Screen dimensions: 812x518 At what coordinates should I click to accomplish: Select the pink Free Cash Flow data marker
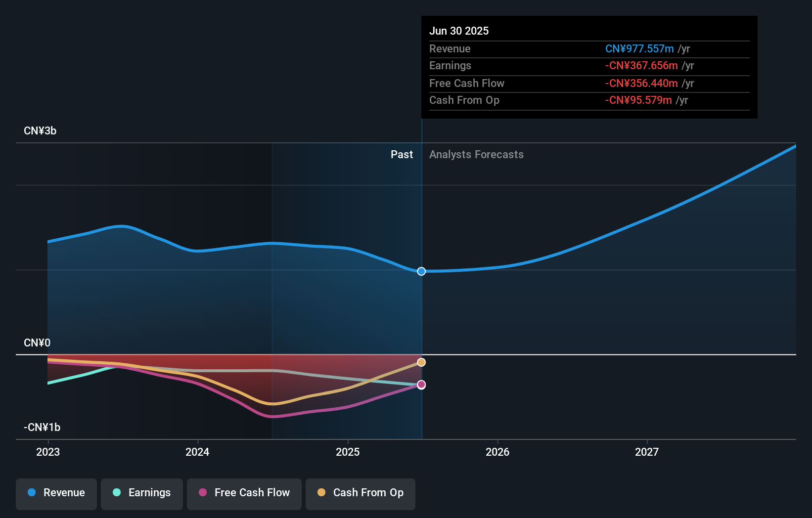[421, 385]
